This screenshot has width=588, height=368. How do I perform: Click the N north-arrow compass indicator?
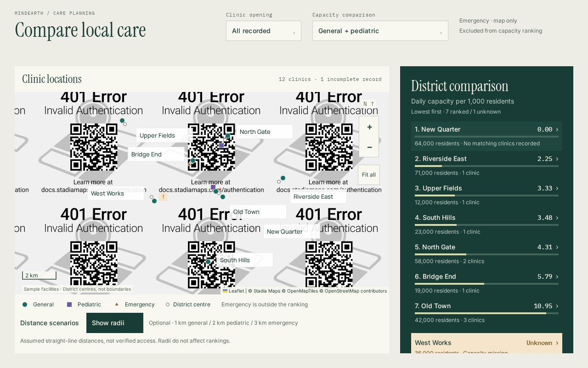[x=369, y=104]
